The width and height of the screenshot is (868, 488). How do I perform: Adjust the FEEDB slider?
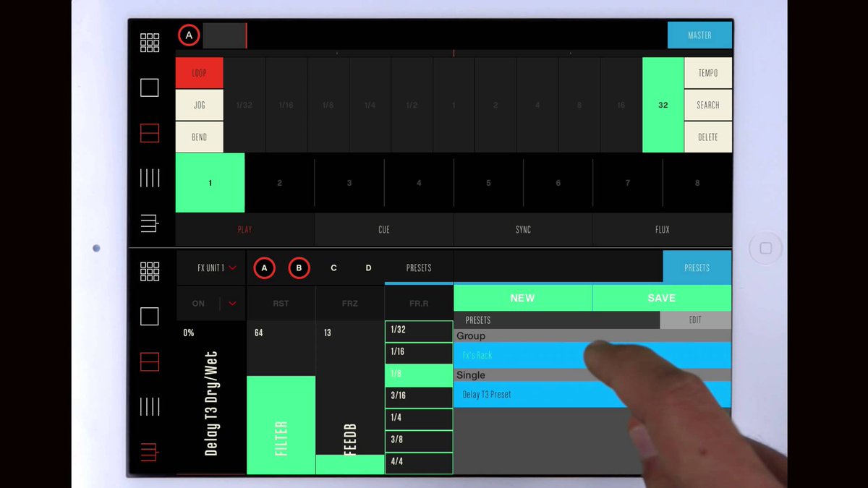350,398
